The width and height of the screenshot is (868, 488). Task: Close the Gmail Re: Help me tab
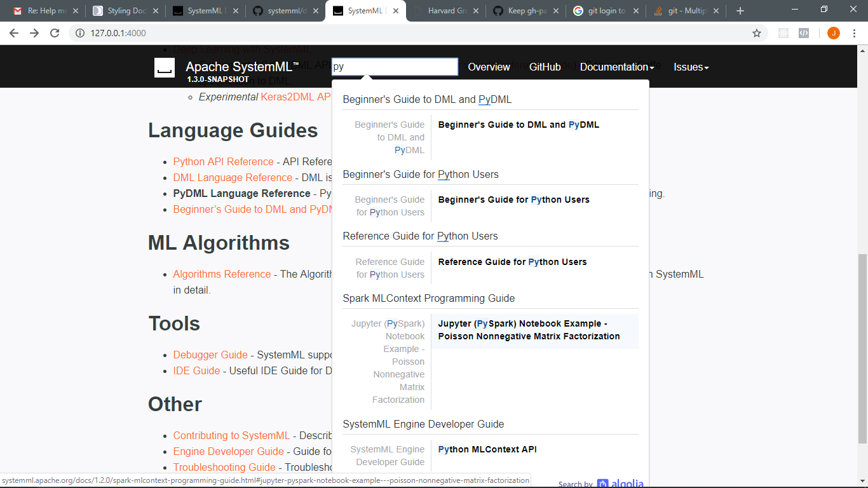coord(76,11)
